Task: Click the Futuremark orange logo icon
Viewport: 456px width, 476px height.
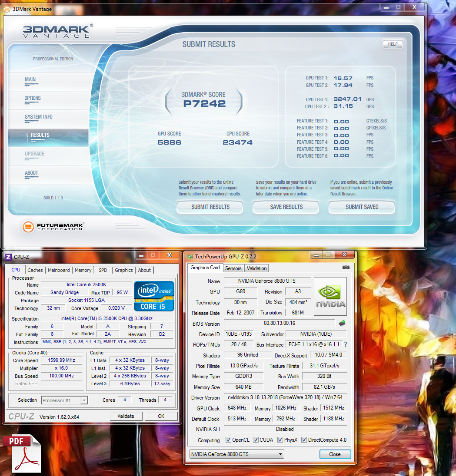Action: tap(28, 226)
